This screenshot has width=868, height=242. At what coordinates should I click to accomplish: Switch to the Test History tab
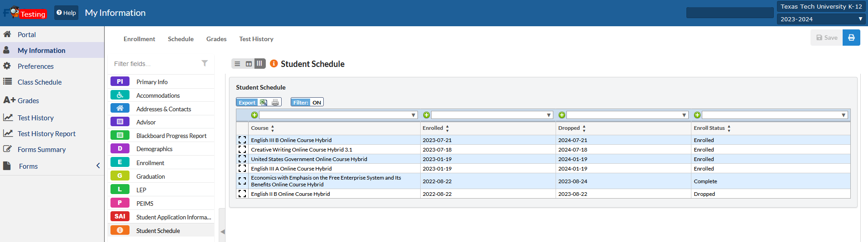256,39
